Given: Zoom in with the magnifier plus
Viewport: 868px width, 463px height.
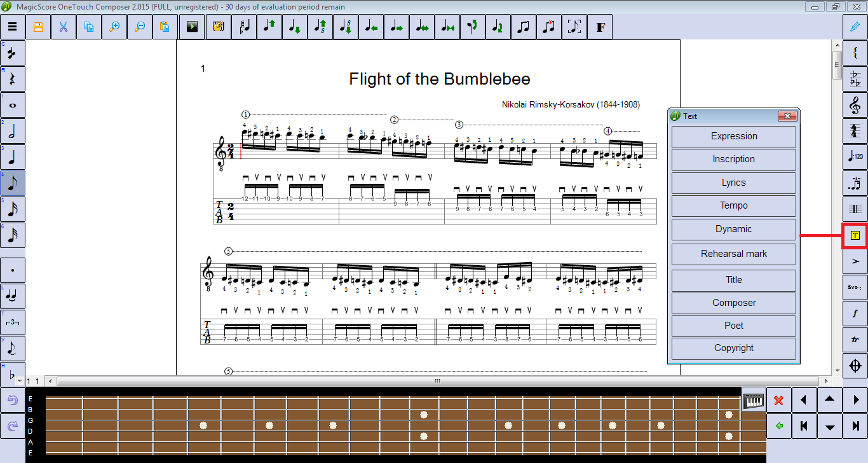Looking at the screenshot, I should pos(114,27).
